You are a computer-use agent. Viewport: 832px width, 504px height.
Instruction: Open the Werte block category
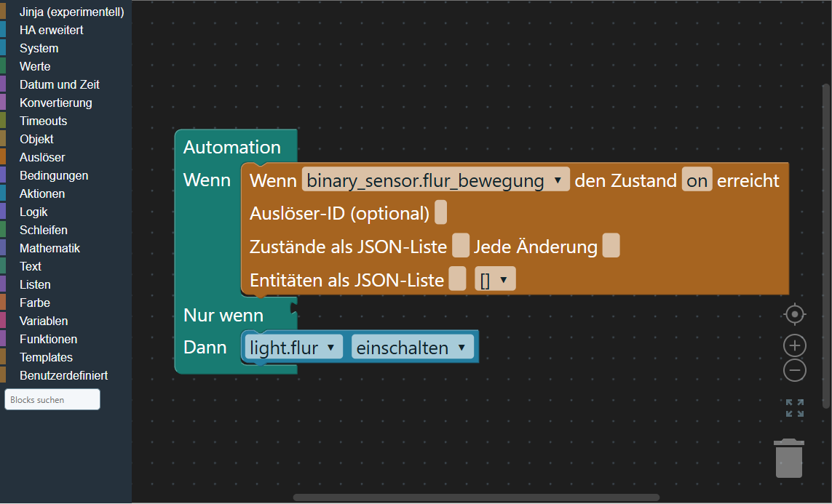click(66, 66)
